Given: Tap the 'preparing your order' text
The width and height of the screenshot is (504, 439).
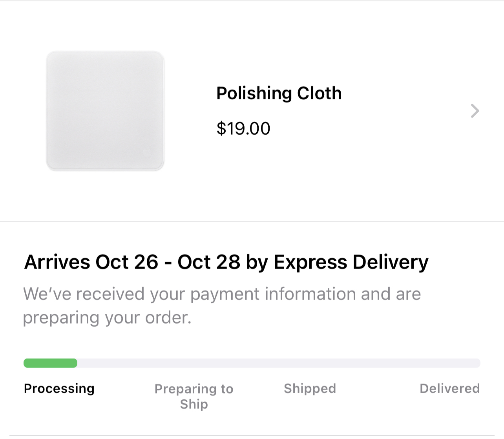Looking at the screenshot, I should 107,318.
